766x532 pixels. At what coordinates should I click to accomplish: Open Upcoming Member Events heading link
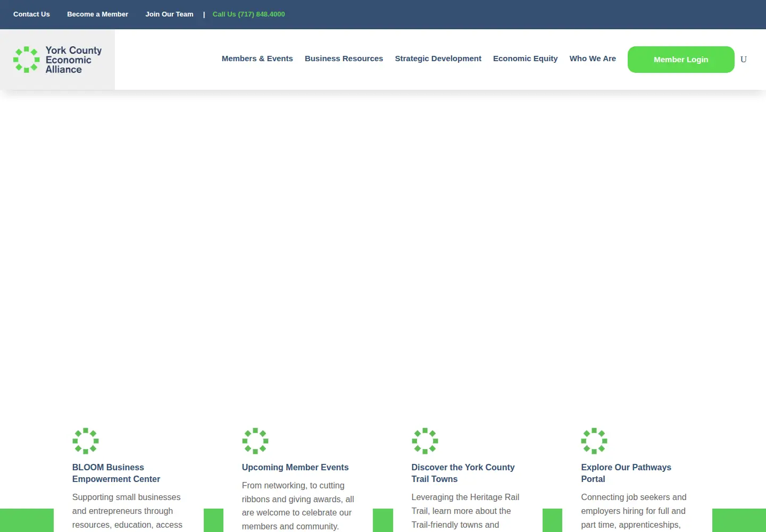tap(295, 467)
